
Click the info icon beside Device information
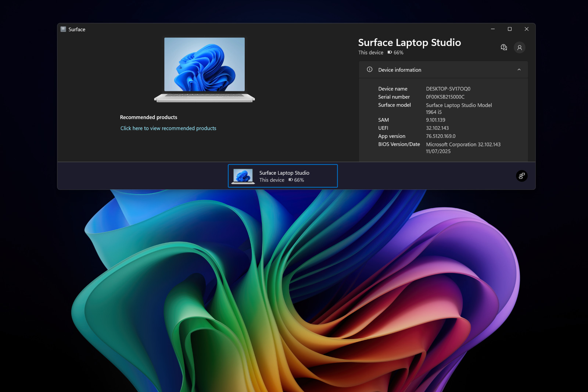coord(370,70)
